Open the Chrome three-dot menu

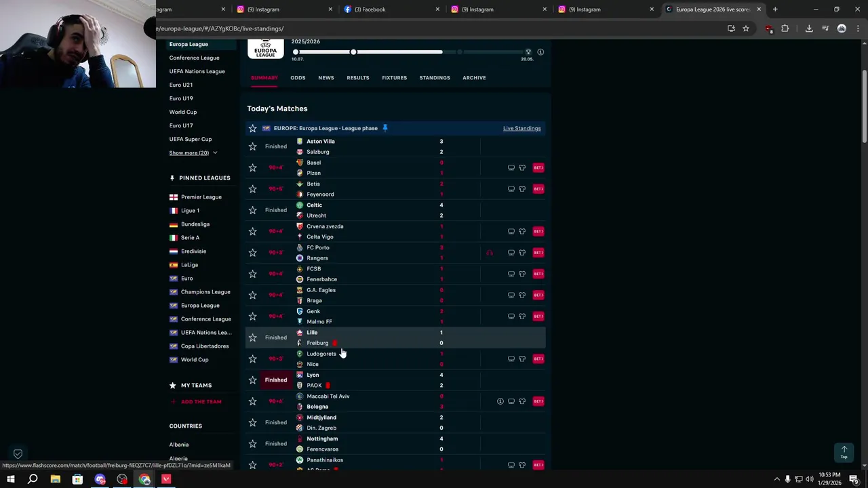pyautogui.click(x=859, y=28)
